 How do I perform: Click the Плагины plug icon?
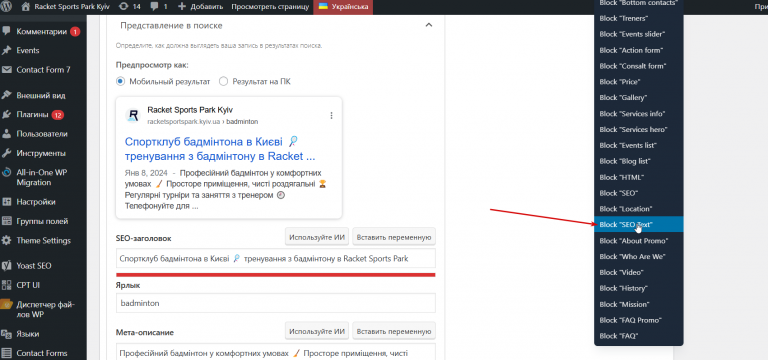pyautogui.click(x=7, y=115)
